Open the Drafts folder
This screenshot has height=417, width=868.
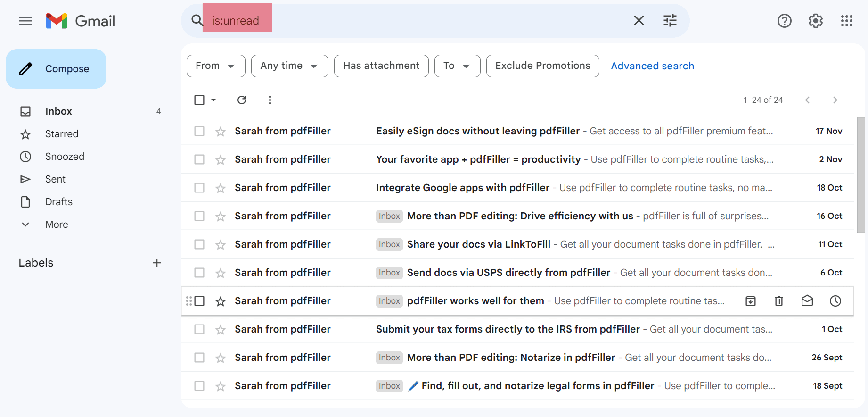59,202
